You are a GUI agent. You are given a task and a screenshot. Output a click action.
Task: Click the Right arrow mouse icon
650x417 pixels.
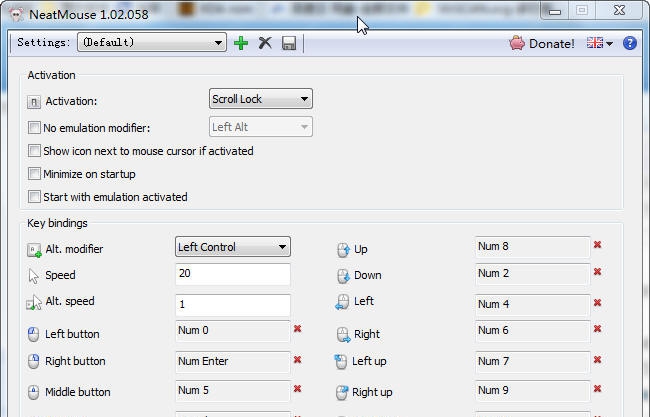(x=344, y=335)
